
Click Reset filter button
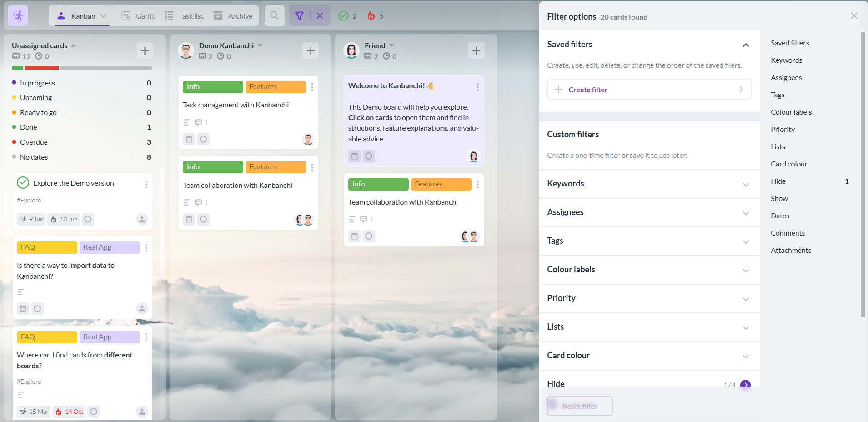tap(580, 406)
